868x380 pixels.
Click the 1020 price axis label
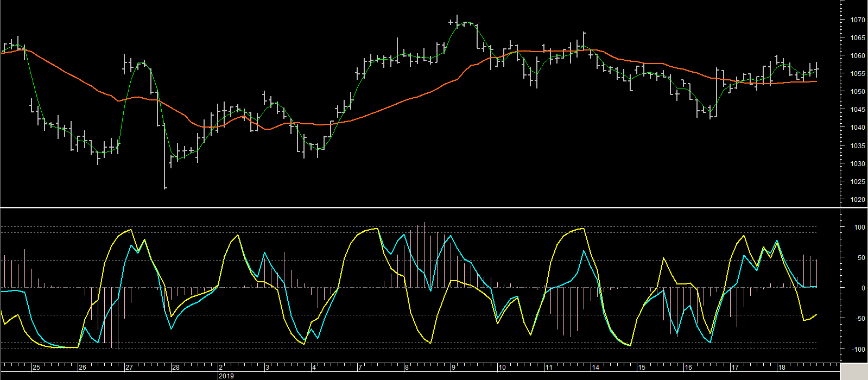click(858, 200)
